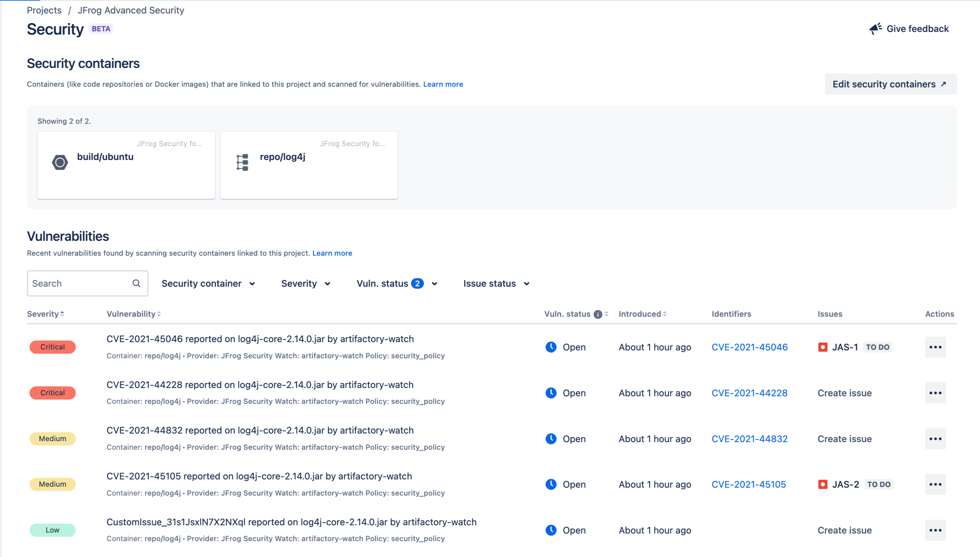Open the ellipsis actions menu on CVE-2021-45046 row
The height and width of the screenshot is (557, 980).
pos(935,346)
